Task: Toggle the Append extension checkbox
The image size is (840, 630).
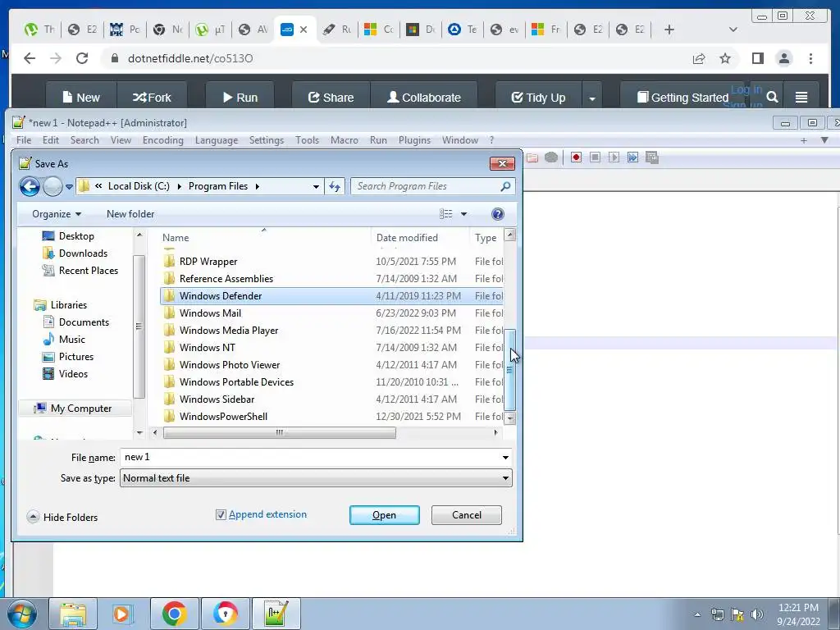Action: [x=221, y=515]
